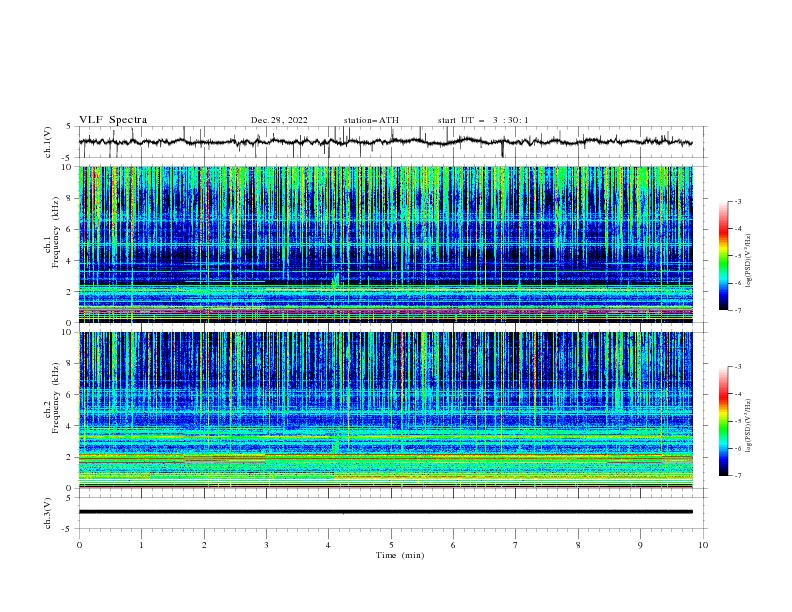Click the time axis tick label "10"
792x612 pixels.
click(703, 545)
